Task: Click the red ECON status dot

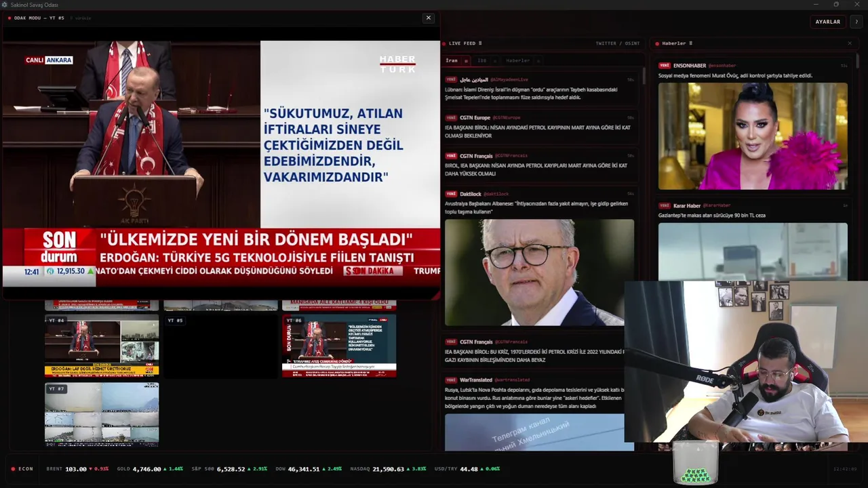Action: [x=13, y=469]
